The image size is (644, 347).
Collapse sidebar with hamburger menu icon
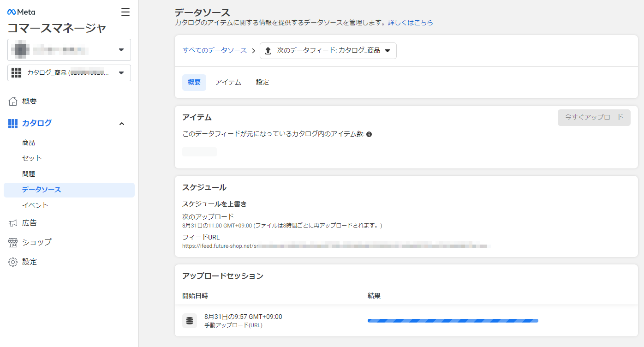click(125, 12)
